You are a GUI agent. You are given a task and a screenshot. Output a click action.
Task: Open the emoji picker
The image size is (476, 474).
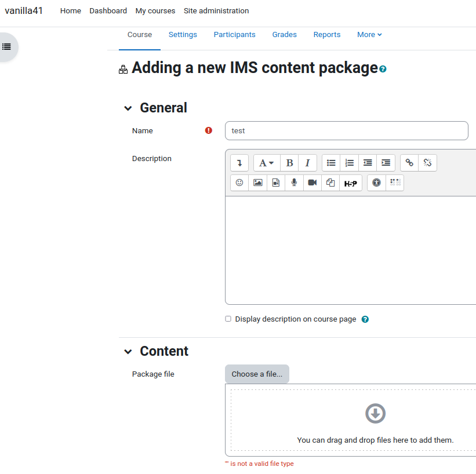[239, 183]
